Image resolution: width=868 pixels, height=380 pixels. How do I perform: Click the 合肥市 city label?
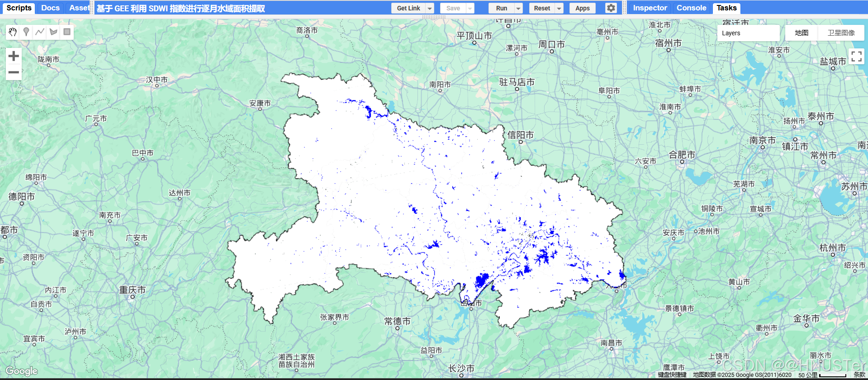tap(682, 155)
